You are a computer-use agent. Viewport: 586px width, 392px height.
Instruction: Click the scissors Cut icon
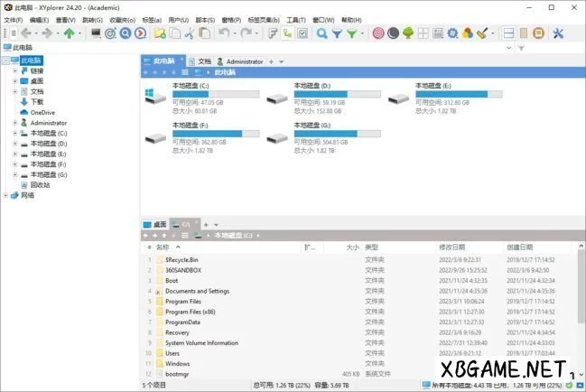pos(191,33)
